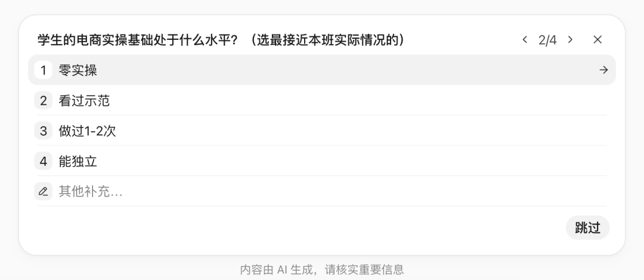Image resolution: width=644 pixels, height=280 pixels.
Task: Click the number 1 badge
Action: tap(43, 70)
